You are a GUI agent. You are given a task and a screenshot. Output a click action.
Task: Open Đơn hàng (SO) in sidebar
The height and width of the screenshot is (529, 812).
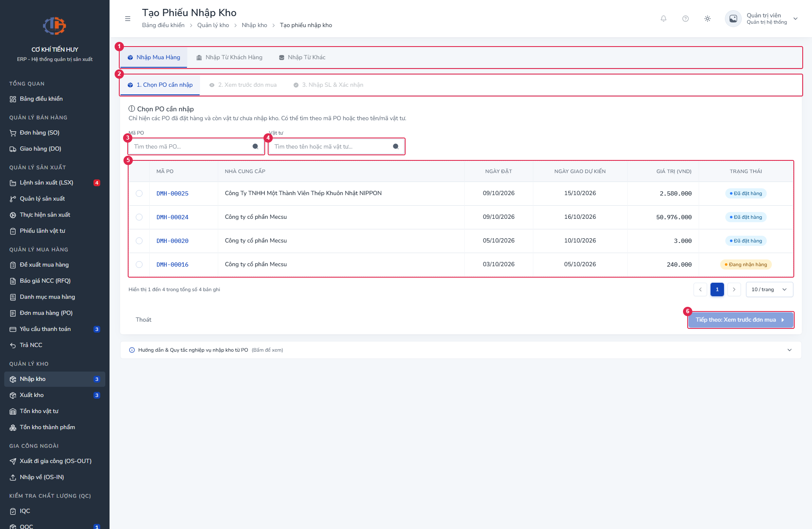point(55,133)
